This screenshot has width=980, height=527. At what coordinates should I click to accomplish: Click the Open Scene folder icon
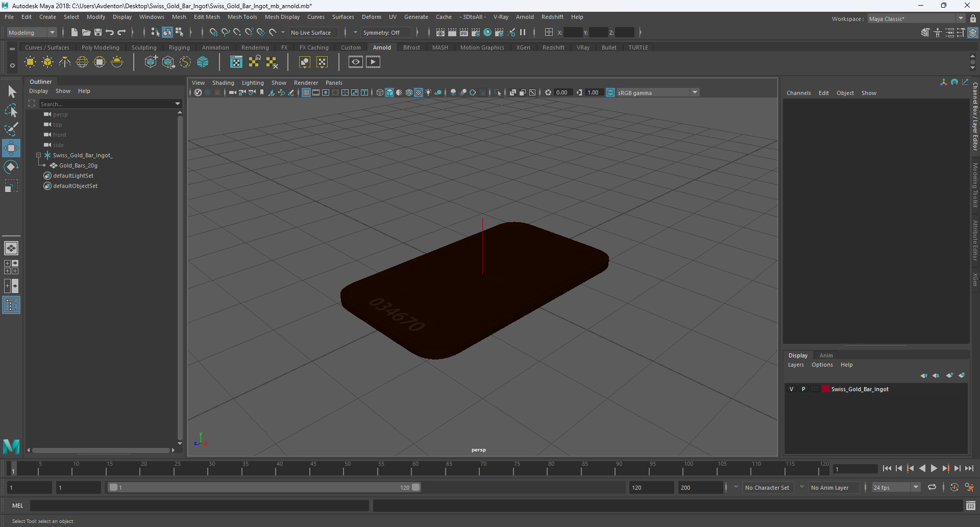[x=86, y=32]
